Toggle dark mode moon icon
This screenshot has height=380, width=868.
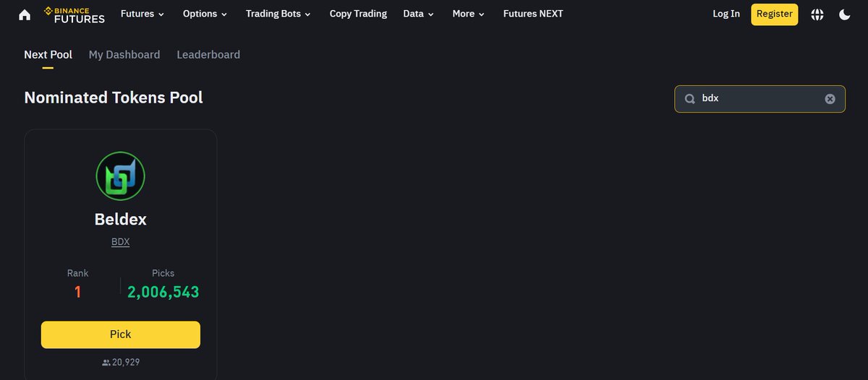[844, 14]
